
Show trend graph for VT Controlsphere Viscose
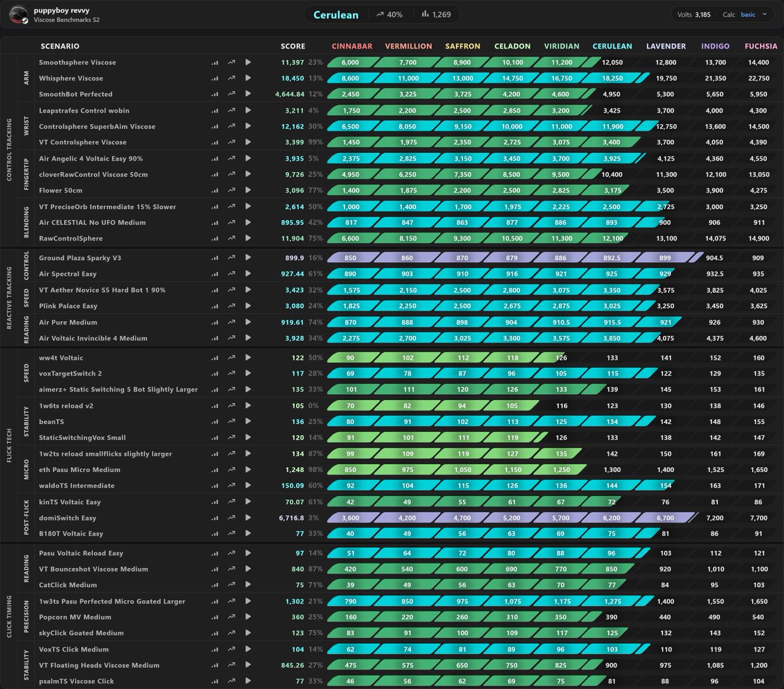231,143
